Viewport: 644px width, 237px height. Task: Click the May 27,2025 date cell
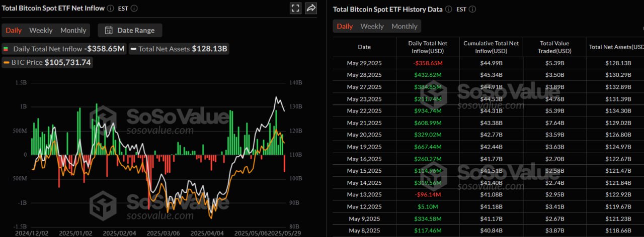coord(364,87)
